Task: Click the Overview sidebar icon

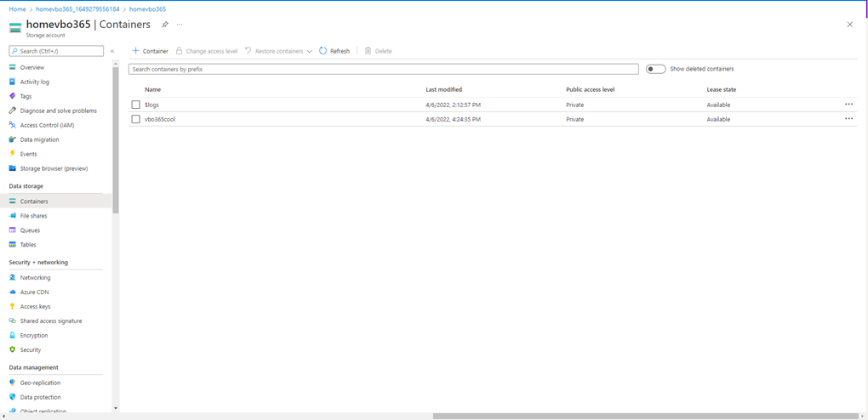Action: tap(12, 67)
